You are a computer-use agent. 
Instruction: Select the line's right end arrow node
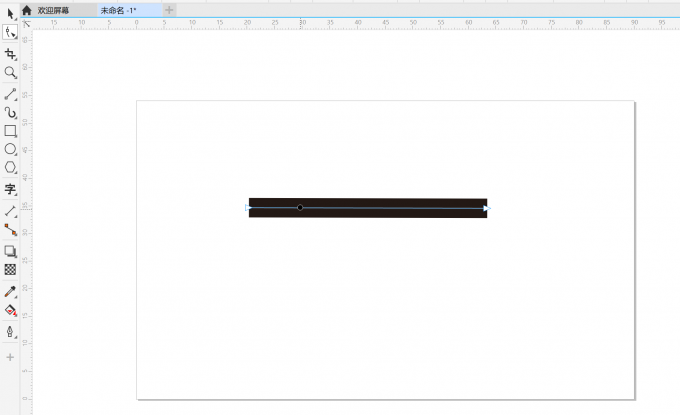tap(487, 209)
